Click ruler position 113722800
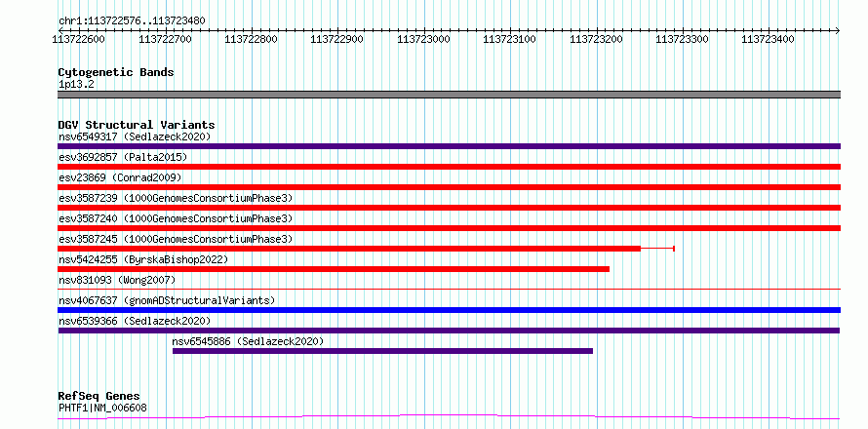 tap(252, 39)
